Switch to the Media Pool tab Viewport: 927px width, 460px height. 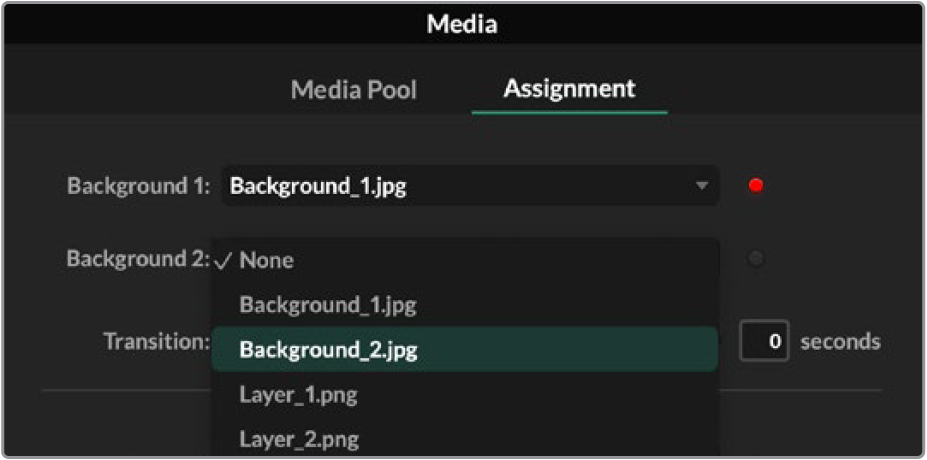tap(353, 90)
